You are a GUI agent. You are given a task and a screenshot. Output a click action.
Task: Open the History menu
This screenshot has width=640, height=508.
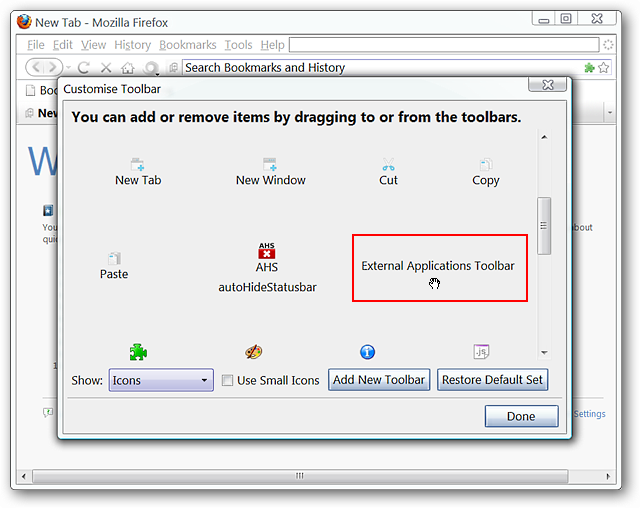click(133, 45)
